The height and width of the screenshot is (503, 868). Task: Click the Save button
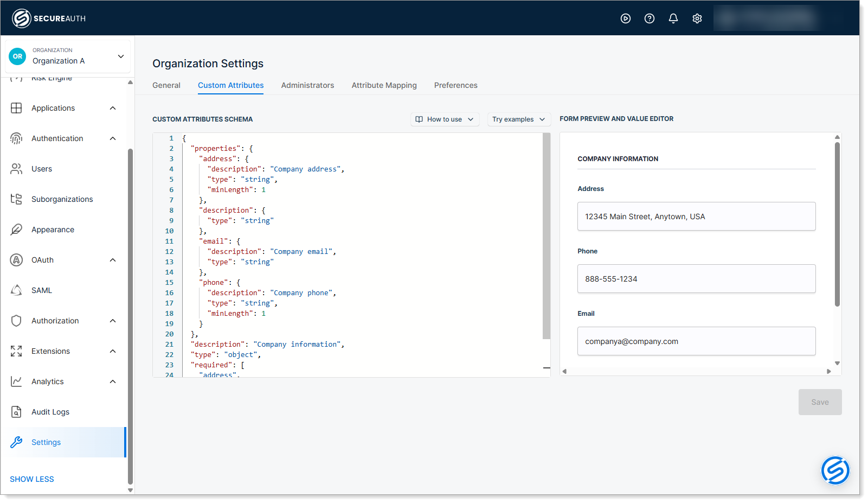(x=820, y=402)
